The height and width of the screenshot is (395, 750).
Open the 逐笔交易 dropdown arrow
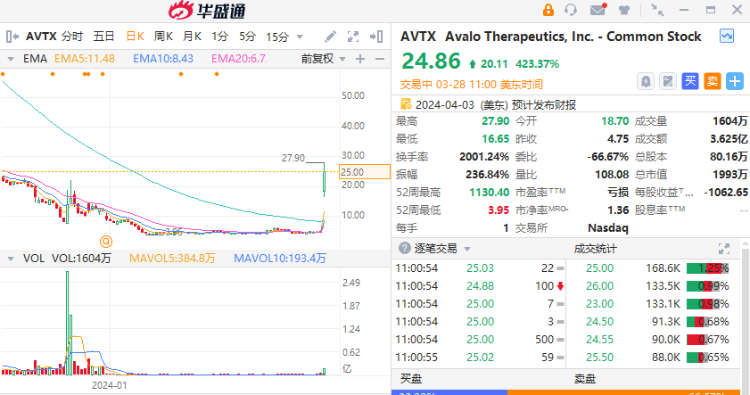467,249
